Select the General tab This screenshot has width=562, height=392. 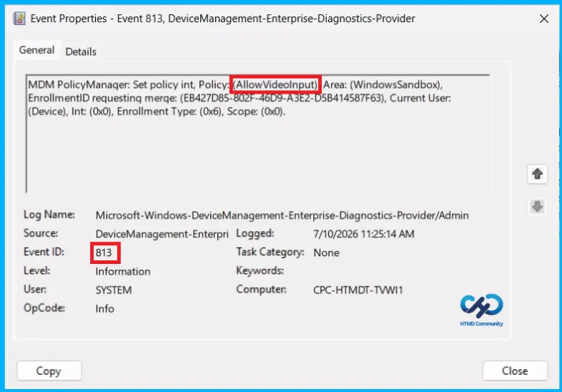point(37,50)
